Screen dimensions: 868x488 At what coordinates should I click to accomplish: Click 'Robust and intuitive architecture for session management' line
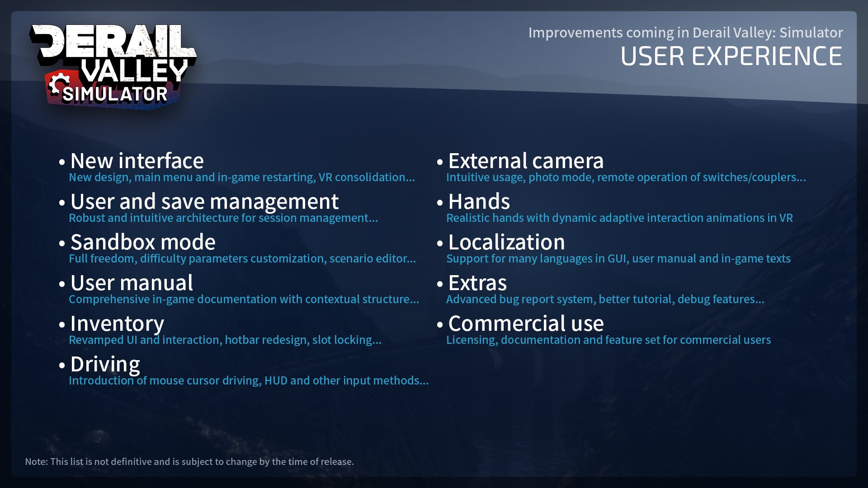click(x=223, y=218)
